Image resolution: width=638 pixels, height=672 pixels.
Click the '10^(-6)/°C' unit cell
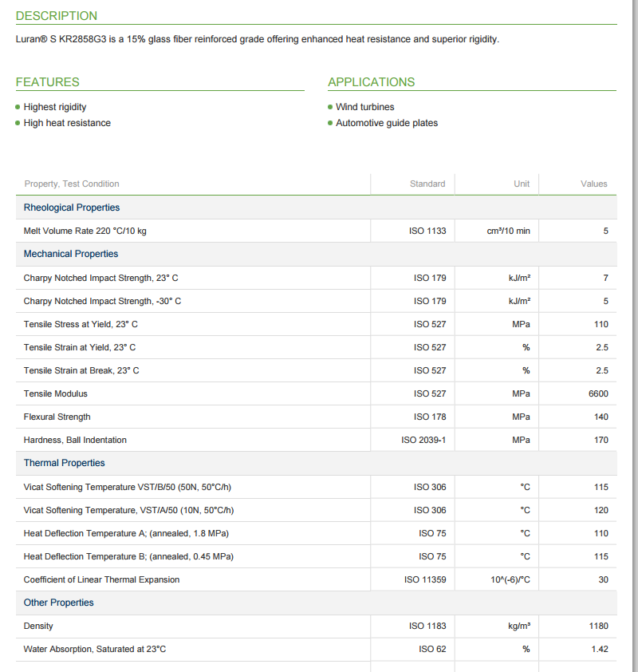coord(510,580)
